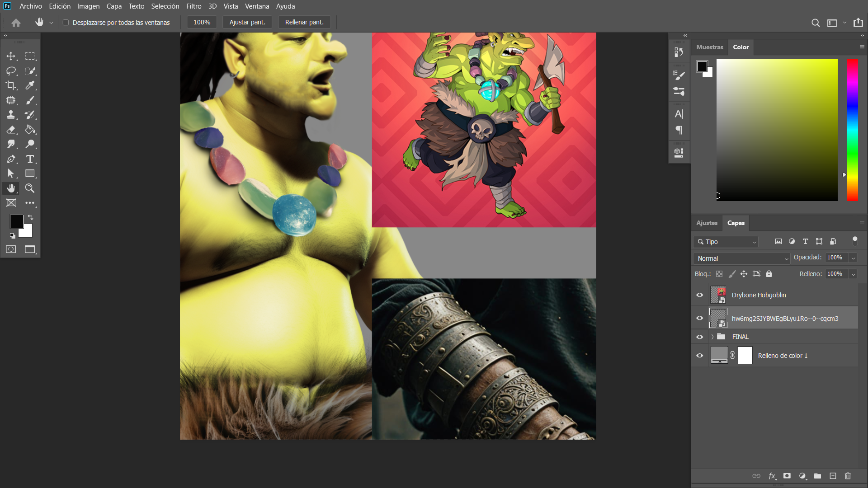Select the Paint Bucket tool
The width and height of the screenshot is (868, 488).
tap(30, 130)
